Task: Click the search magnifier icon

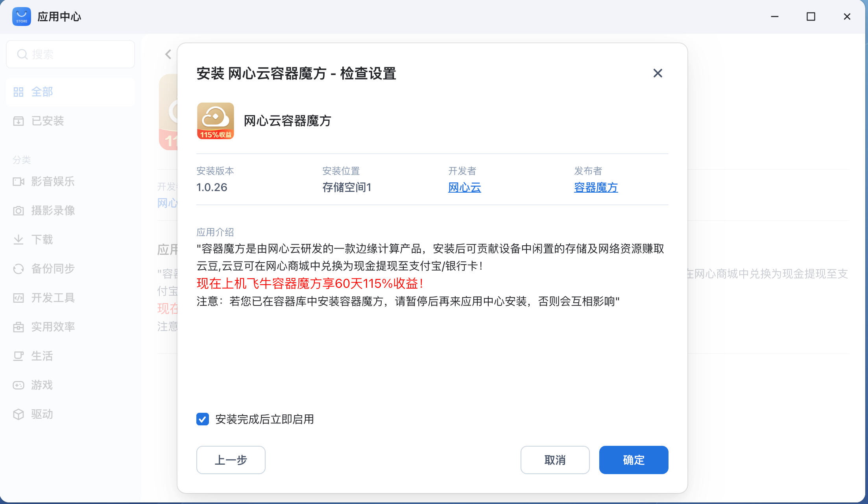Action: pyautogui.click(x=22, y=54)
